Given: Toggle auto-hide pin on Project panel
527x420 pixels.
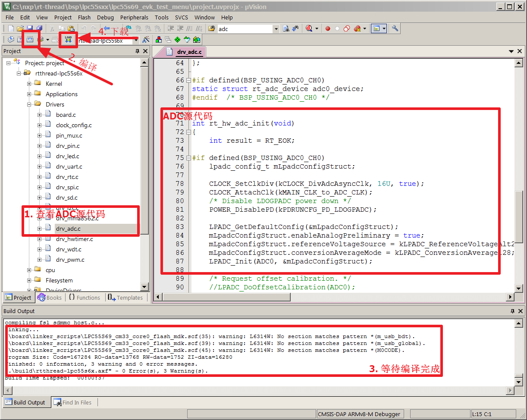Looking at the screenshot, I should tap(138, 51).
